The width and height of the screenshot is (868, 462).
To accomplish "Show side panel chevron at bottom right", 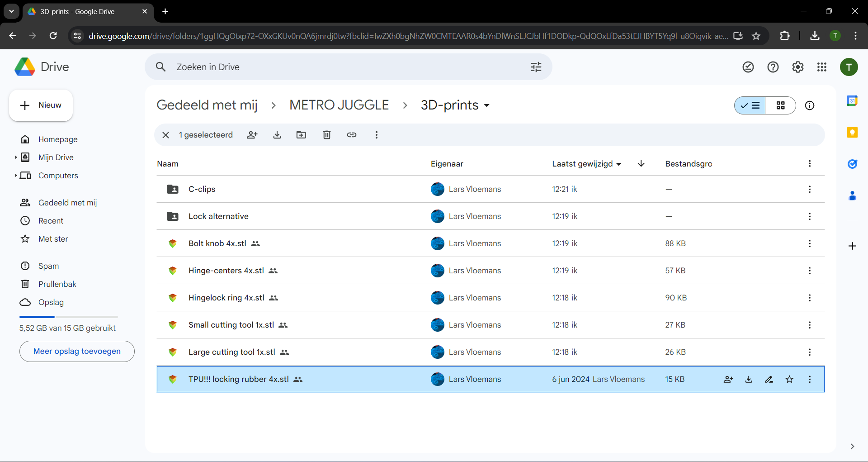I will 852,446.
